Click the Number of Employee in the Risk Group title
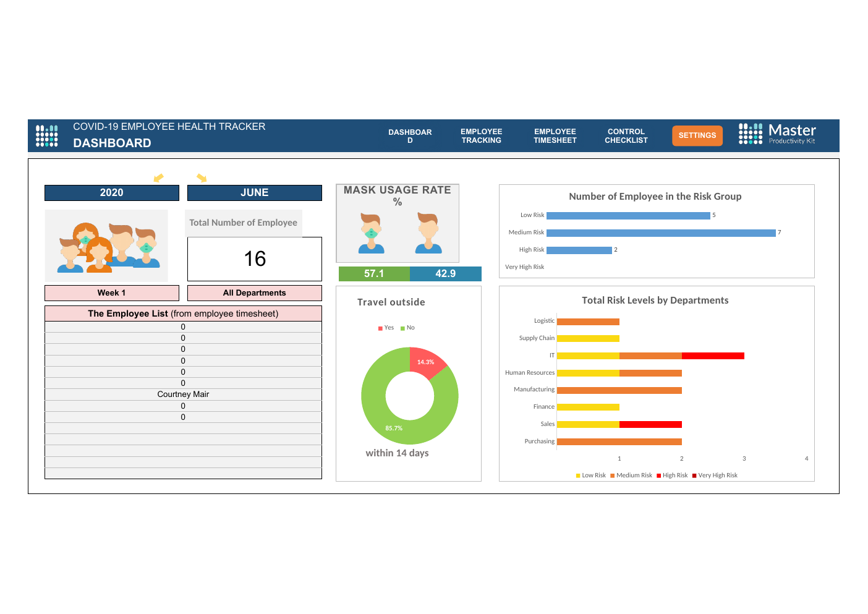Viewport: 868px width, 614px height. coord(655,197)
